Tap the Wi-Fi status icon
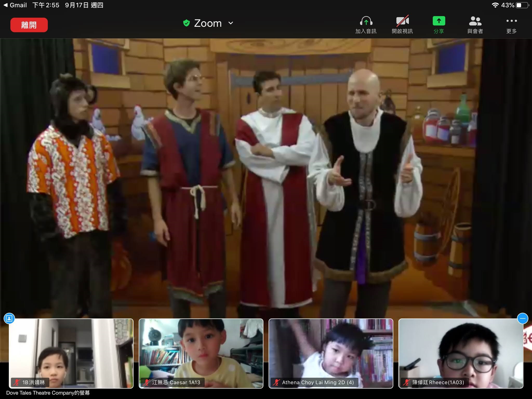 tap(495, 5)
